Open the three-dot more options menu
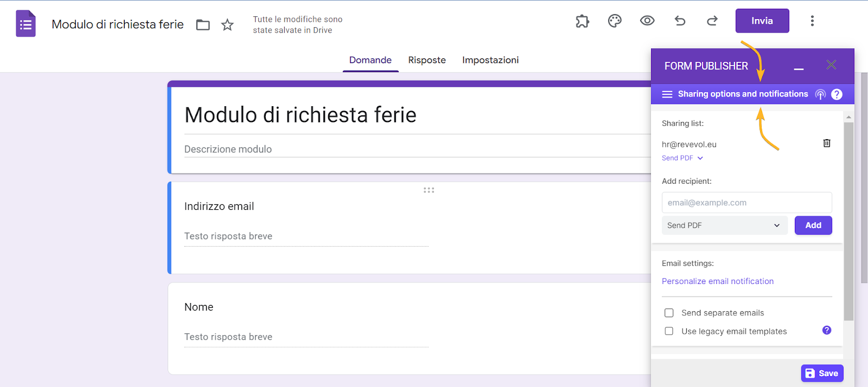 pyautogui.click(x=812, y=21)
